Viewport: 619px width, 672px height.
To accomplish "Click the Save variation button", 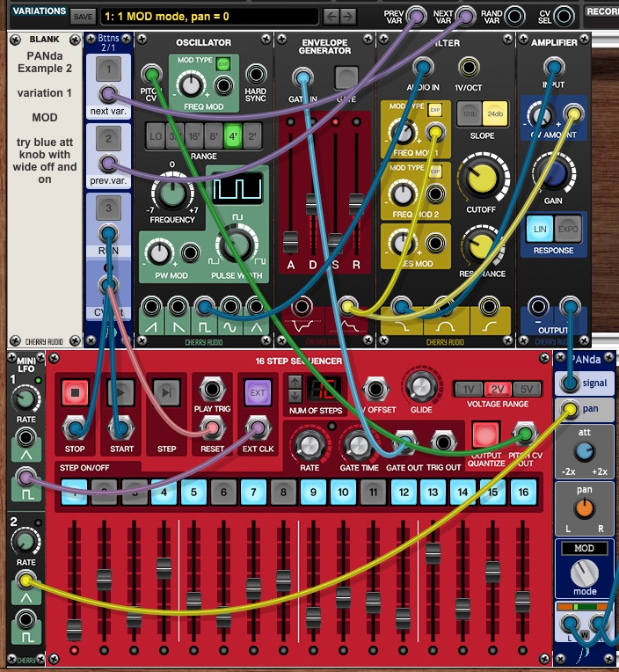I will [x=83, y=16].
